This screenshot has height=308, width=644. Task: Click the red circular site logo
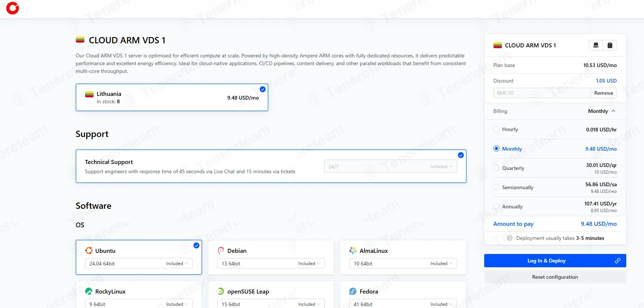(x=13, y=8)
